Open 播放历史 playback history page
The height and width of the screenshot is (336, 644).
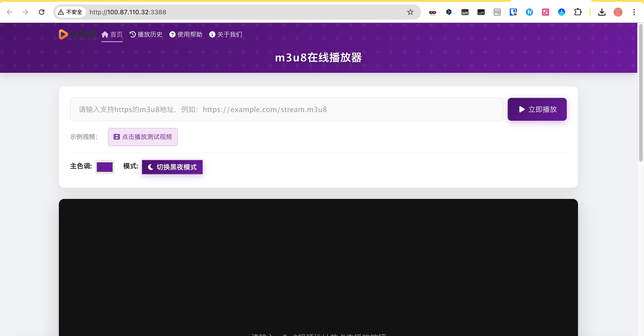coord(146,34)
